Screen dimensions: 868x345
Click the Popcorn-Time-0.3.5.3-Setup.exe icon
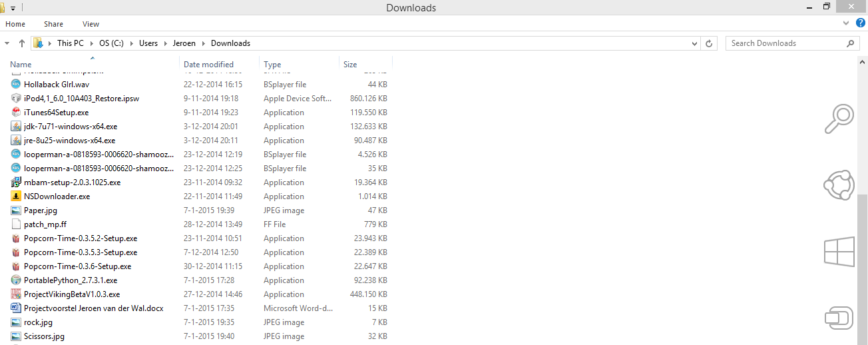coord(17,252)
